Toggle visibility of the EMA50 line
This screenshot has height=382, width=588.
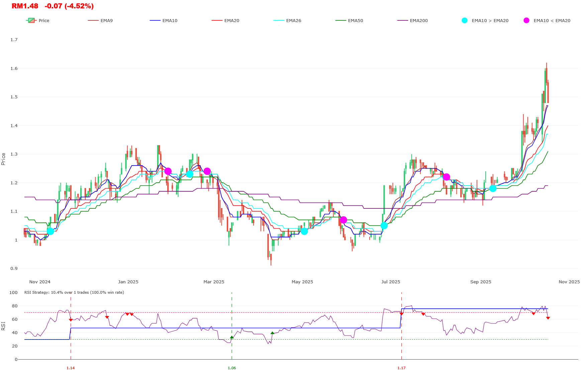[355, 20]
